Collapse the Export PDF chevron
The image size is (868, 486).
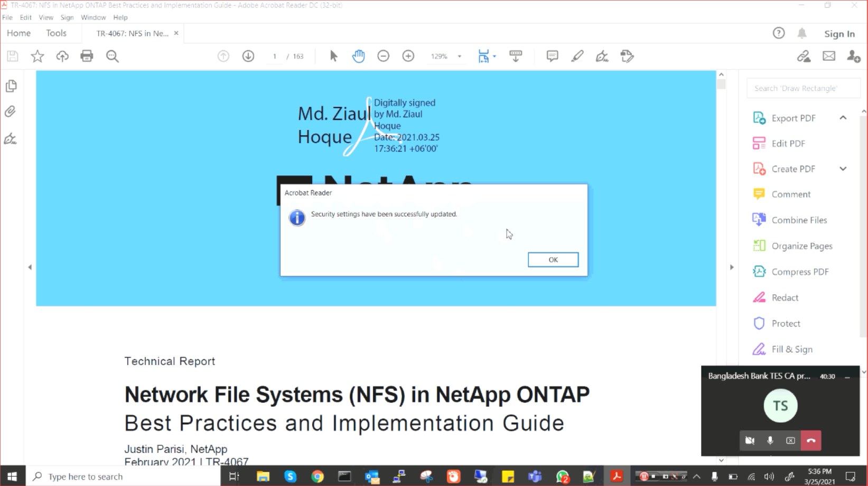843,118
